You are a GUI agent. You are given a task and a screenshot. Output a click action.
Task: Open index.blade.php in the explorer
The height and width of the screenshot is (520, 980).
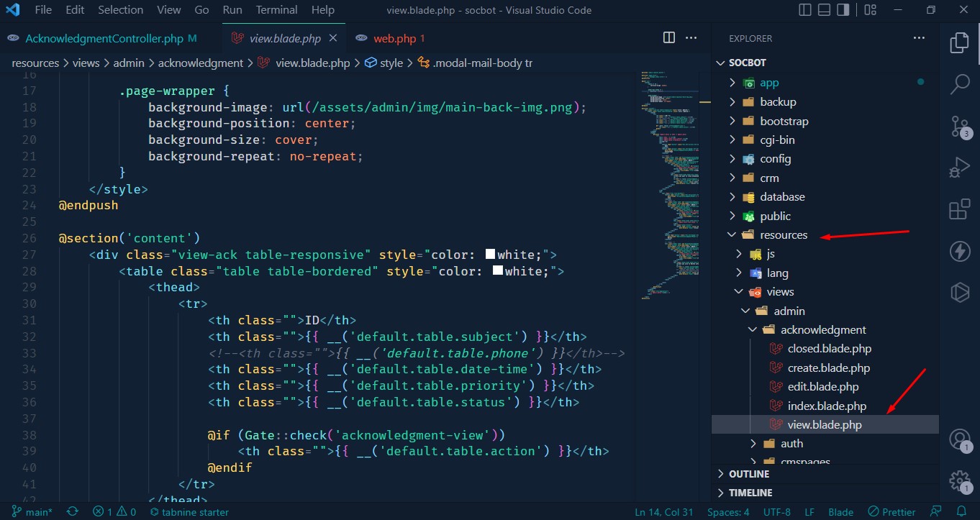click(826, 406)
